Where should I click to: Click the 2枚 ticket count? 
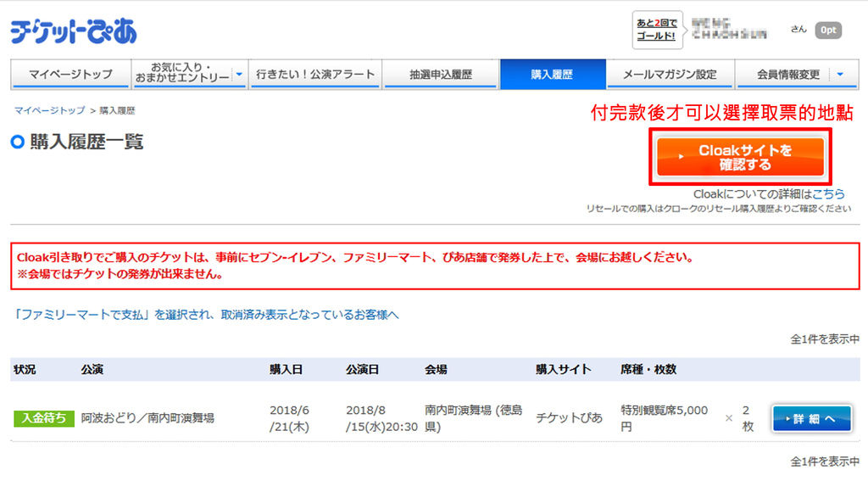point(748,418)
